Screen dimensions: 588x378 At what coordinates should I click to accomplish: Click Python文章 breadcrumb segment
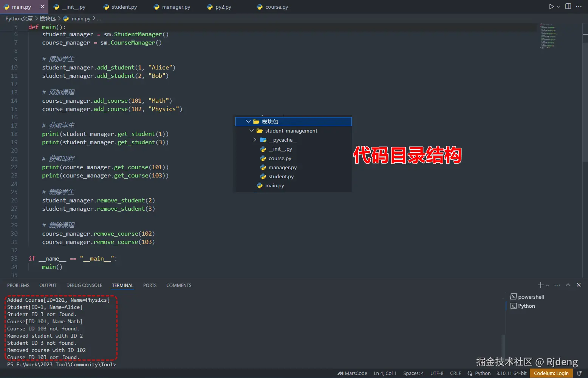pos(19,19)
